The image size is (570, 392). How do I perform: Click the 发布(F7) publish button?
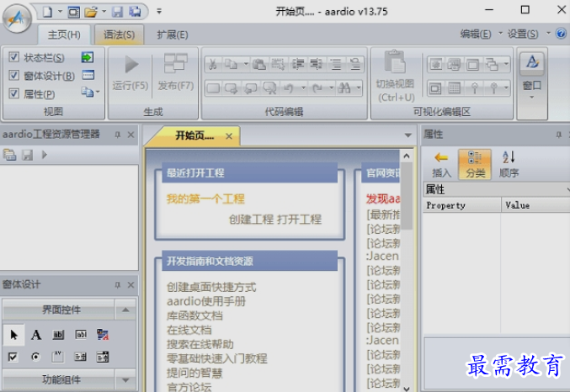click(176, 72)
